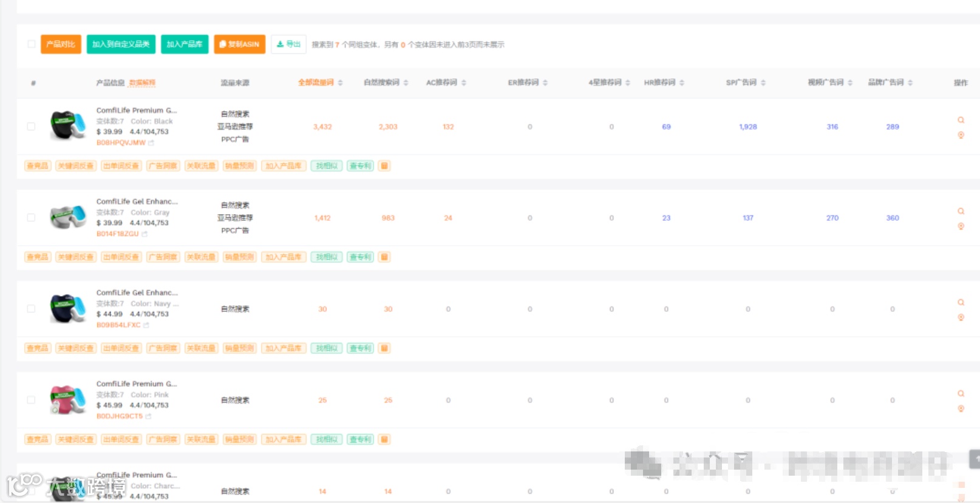Open the ASIN link B0DJHG9CT5
The height and width of the screenshot is (503, 980).
[x=120, y=416]
